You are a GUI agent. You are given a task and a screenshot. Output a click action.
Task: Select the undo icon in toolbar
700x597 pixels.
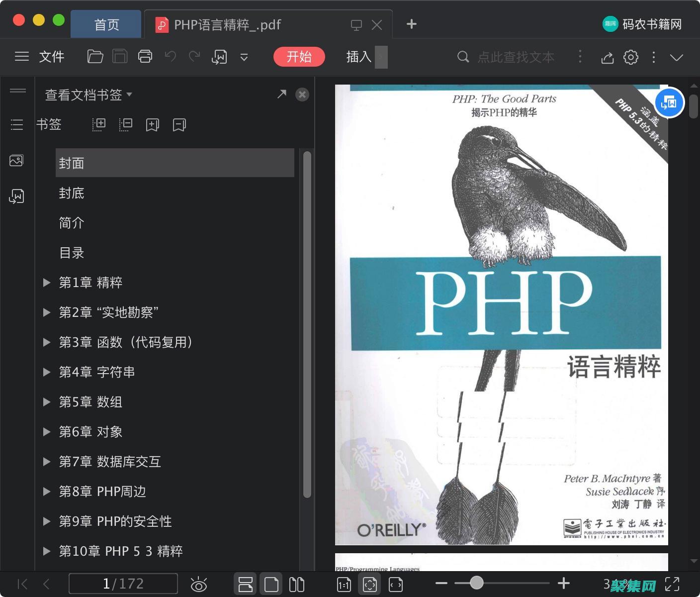[170, 57]
